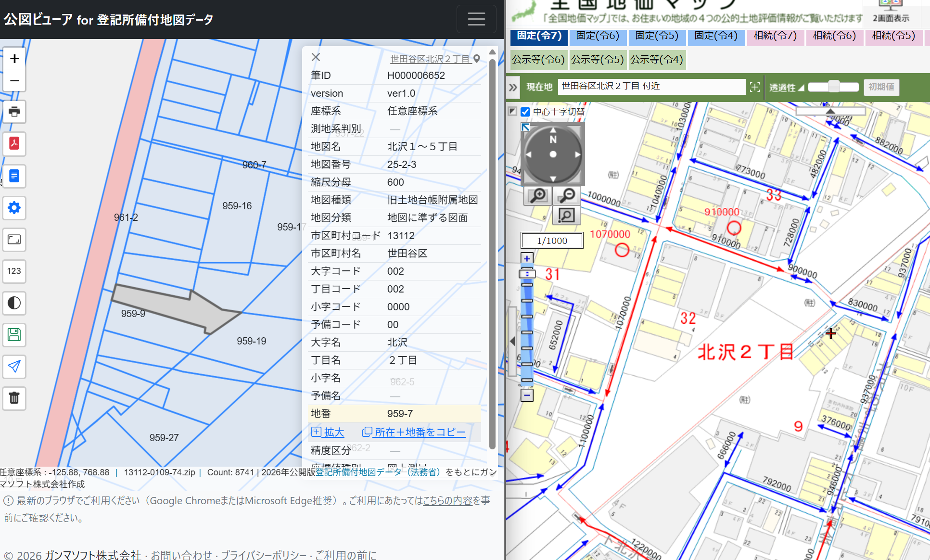930x560 pixels.
Task: Print the map using printer icon
Action: (14, 112)
